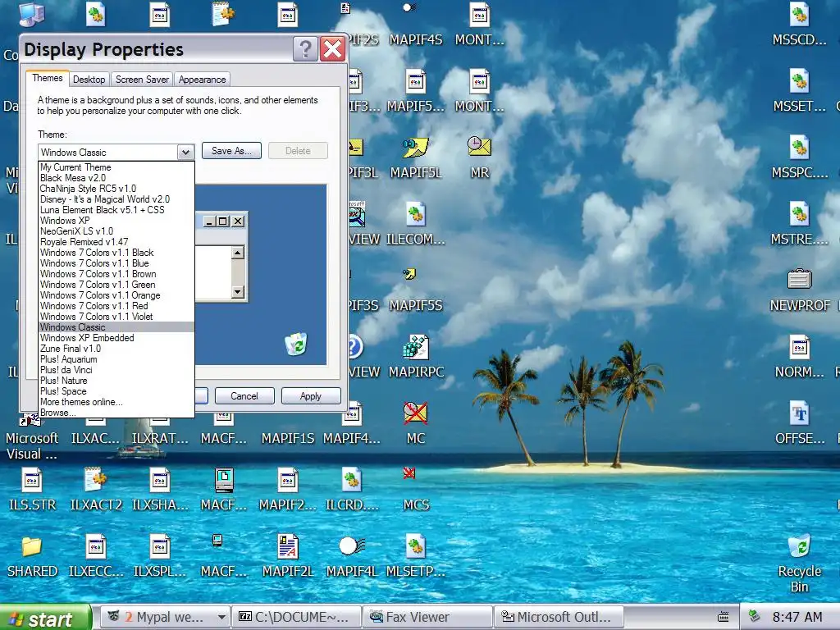
Task: Switch to the Appearance tab
Action: click(x=202, y=80)
